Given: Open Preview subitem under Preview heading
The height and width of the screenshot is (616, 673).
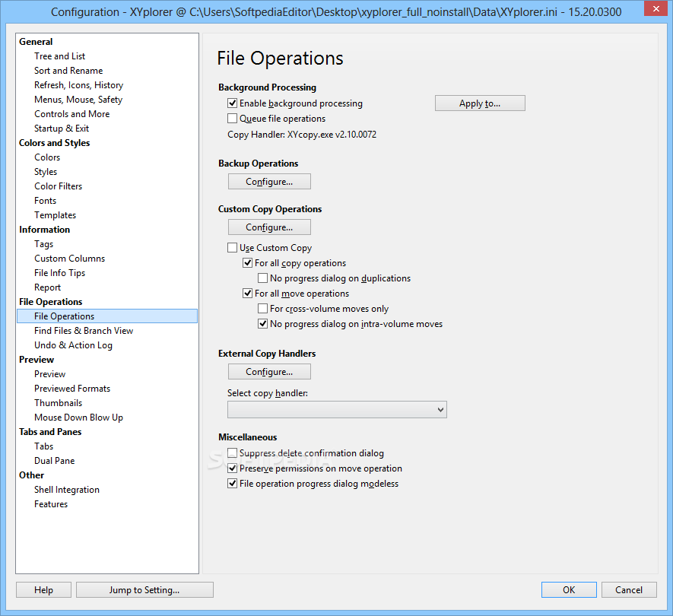Looking at the screenshot, I should (x=49, y=374).
